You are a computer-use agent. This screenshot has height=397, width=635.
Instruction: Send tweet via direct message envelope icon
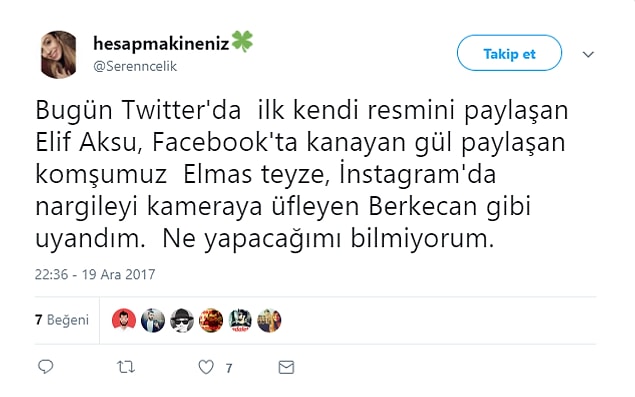click(286, 367)
